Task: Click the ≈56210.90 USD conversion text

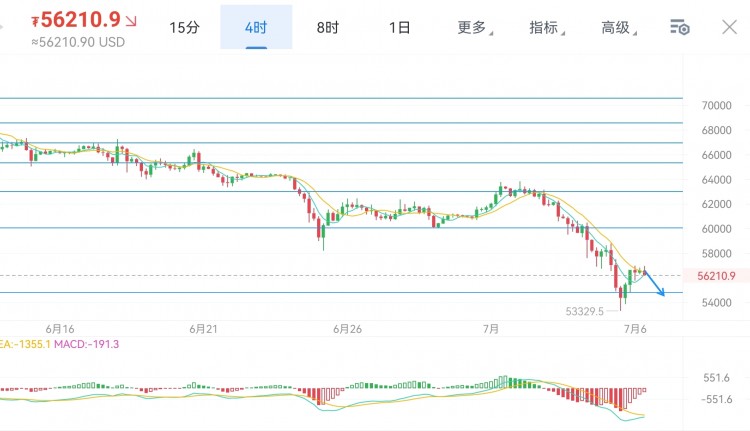Action: 78,43
